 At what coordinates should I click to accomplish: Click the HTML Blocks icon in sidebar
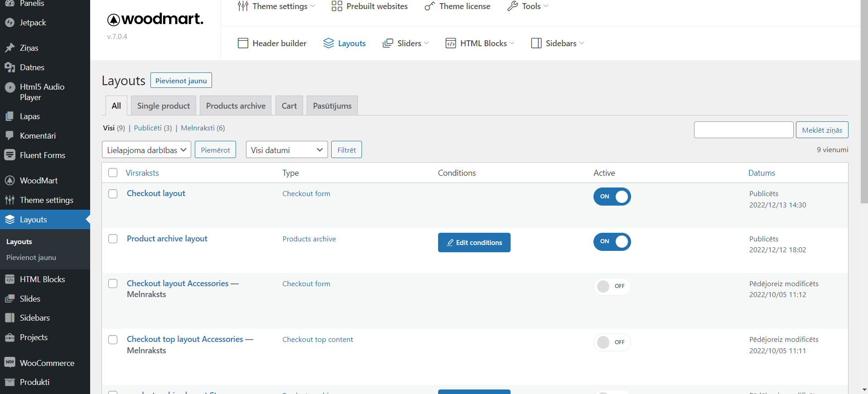(x=10, y=279)
